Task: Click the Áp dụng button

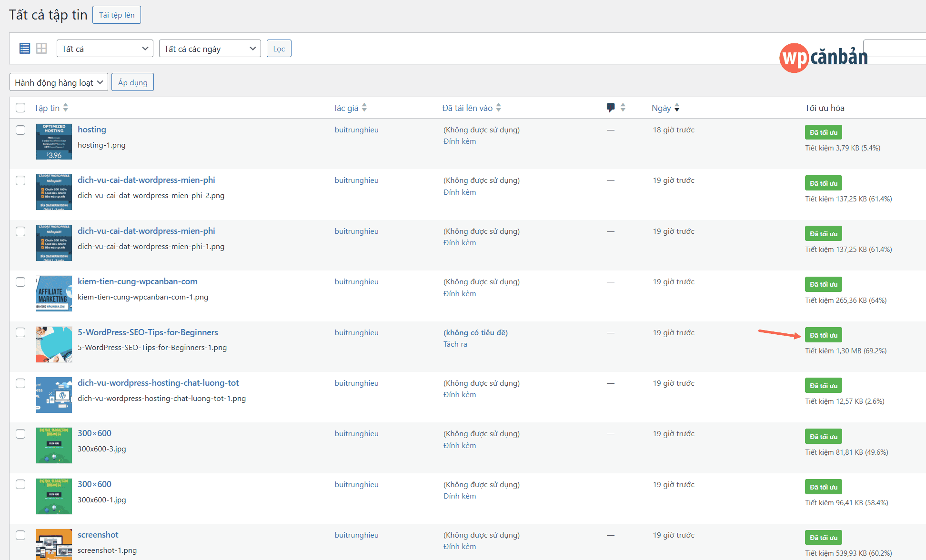Action: click(x=132, y=82)
